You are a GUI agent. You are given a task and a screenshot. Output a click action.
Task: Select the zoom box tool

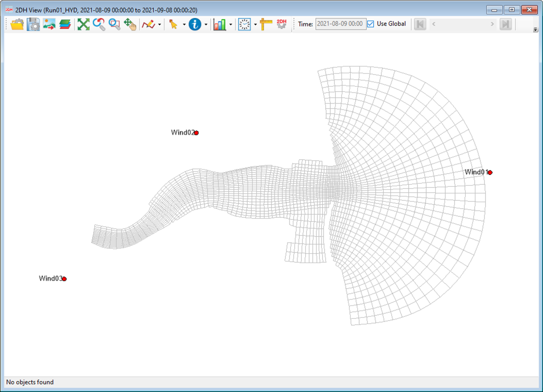[x=114, y=24]
